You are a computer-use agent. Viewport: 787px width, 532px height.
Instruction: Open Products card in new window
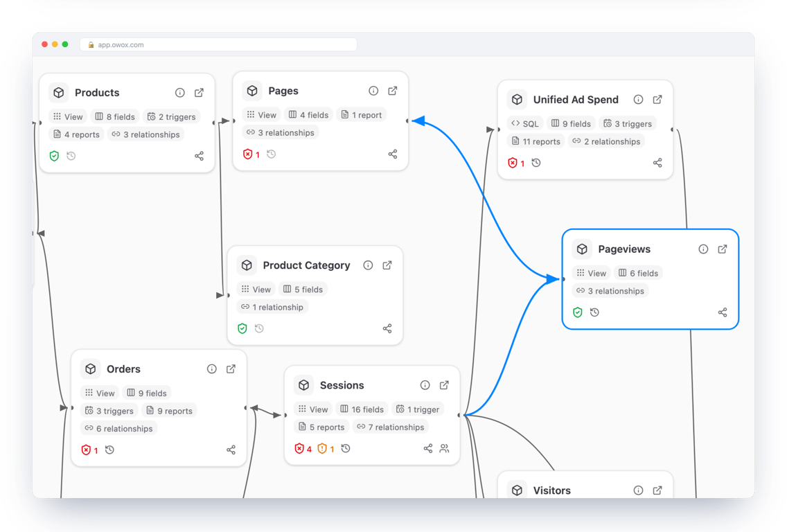tap(200, 93)
